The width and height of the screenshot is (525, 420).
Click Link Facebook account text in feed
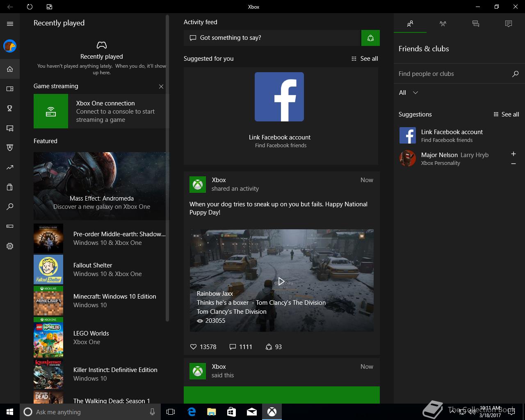(x=280, y=137)
